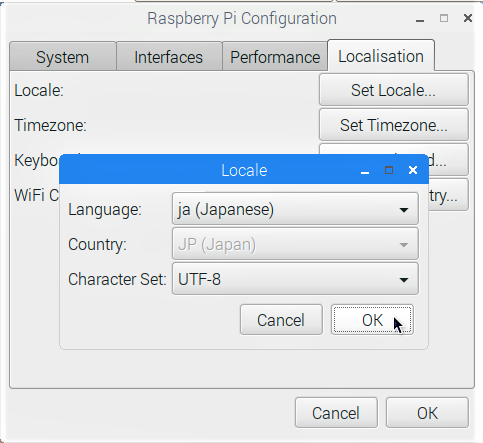Viewport: 483px width, 443px height.
Task: Open the Language dropdown showing ja (Japanese)
Action: pos(295,209)
